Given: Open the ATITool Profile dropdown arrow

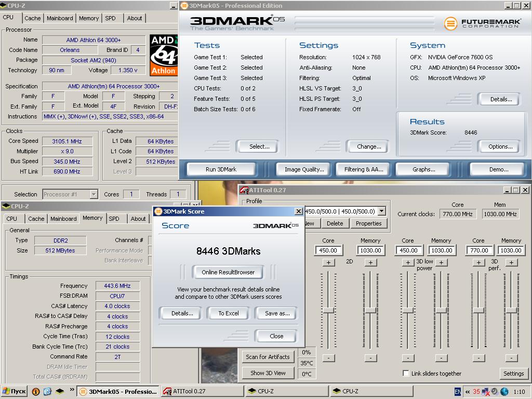Looking at the screenshot, I should pos(382,211).
